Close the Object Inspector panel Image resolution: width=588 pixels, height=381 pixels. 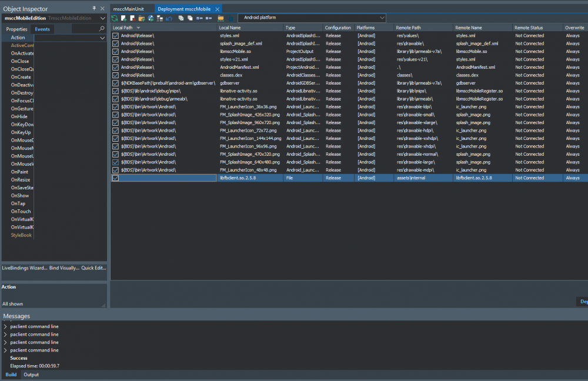click(x=102, y=8)
